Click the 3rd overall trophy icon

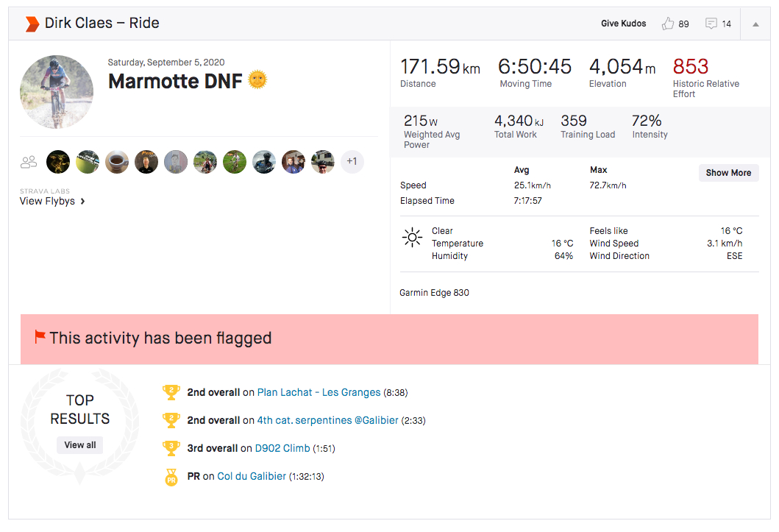tap(171, 448)
